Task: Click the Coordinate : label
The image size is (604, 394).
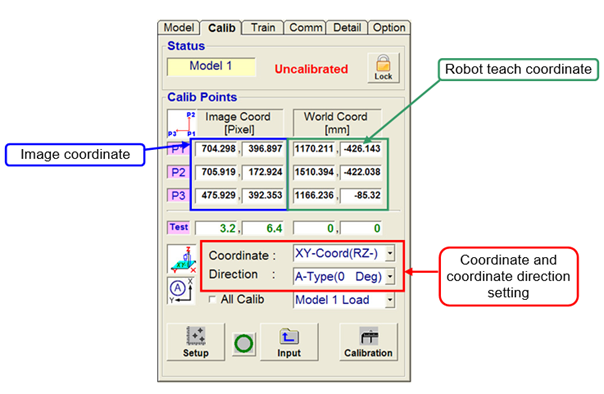Action: coord(242,255)
